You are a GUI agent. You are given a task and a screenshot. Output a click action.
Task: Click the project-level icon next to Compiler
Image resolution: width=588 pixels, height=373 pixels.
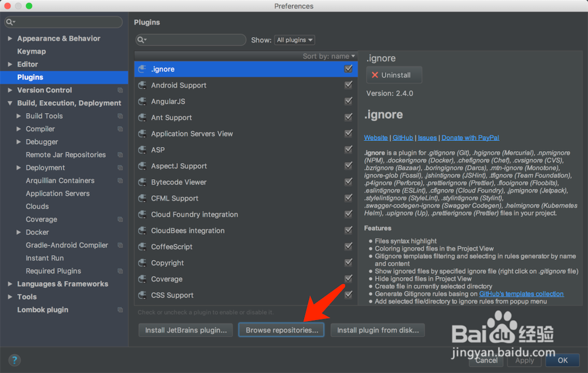tap(120, 129)
